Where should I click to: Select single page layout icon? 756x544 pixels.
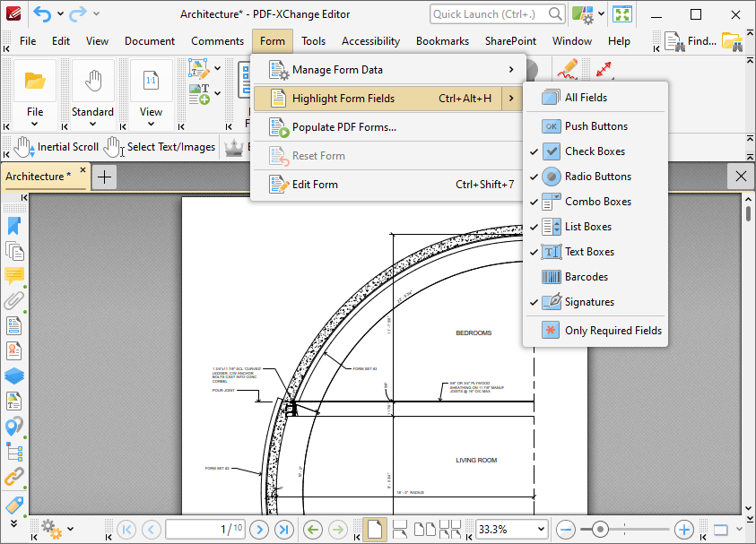point(375,530)
